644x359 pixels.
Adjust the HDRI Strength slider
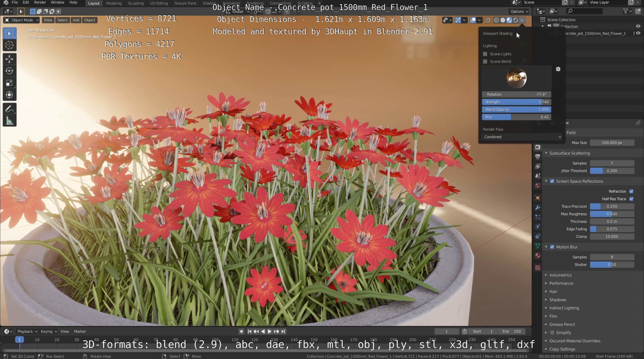click(517, 102)
